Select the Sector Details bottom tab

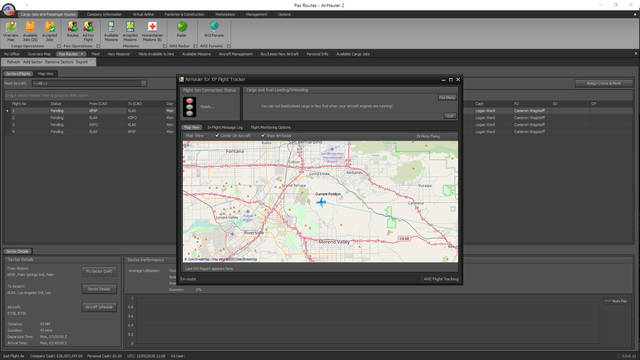coord(18,251)
